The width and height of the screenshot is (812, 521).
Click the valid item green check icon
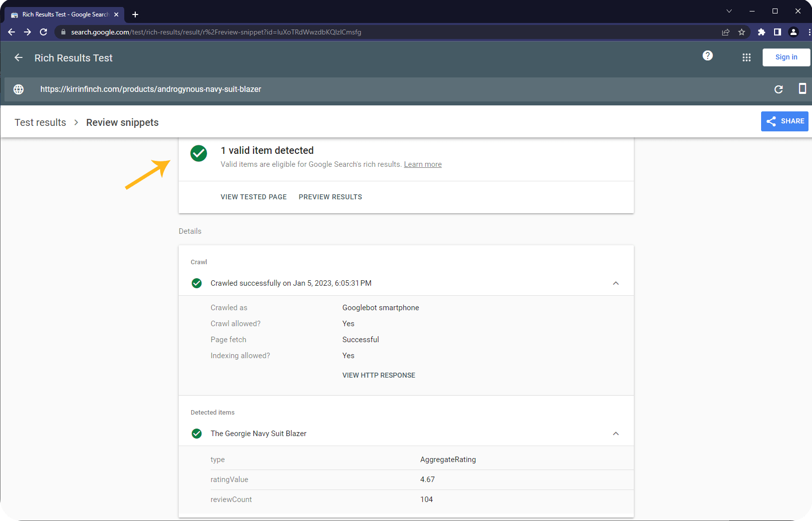(199, 153)
